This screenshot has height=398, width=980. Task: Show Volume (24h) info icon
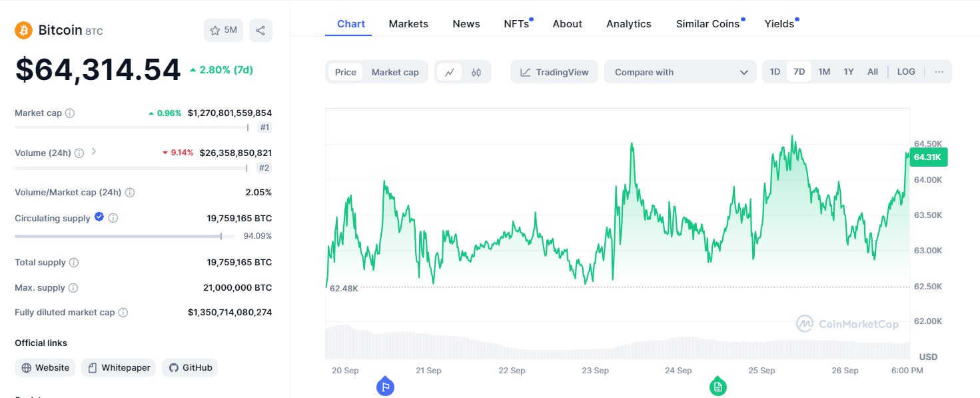79,153
